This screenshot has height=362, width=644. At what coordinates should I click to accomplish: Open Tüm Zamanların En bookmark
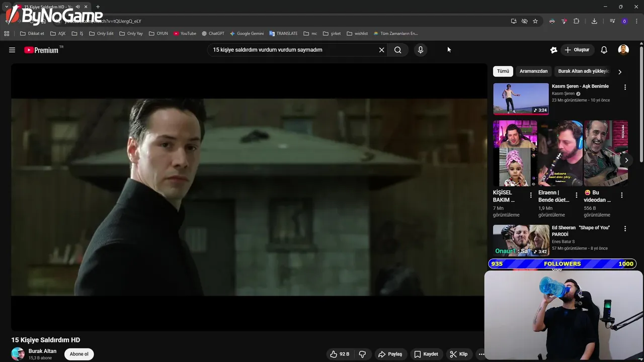click(x=395, y=34)
